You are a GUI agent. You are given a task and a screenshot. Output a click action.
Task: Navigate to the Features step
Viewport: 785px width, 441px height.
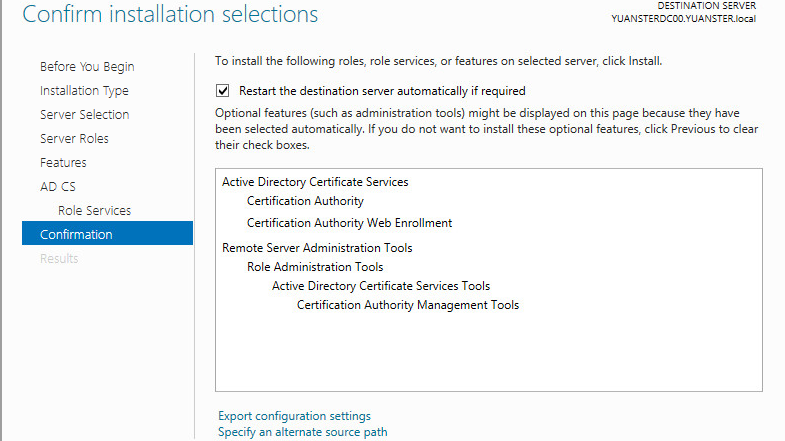point(63,163)
